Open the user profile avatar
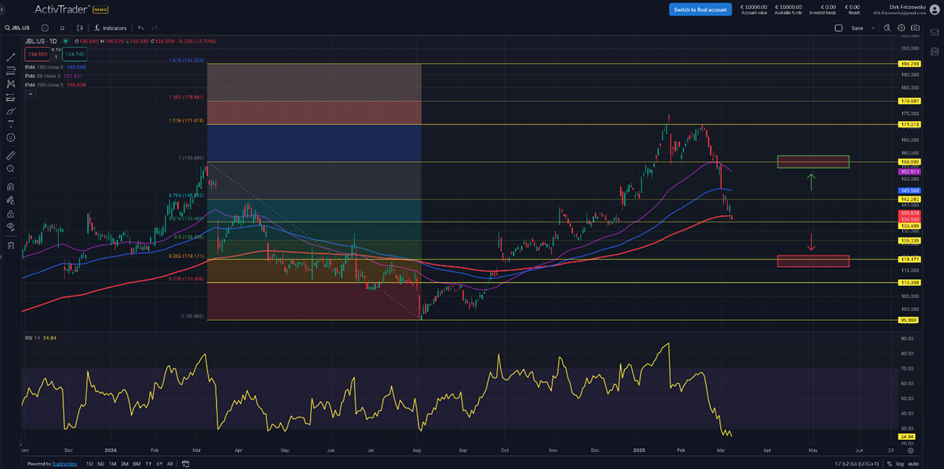 point(934,9)
